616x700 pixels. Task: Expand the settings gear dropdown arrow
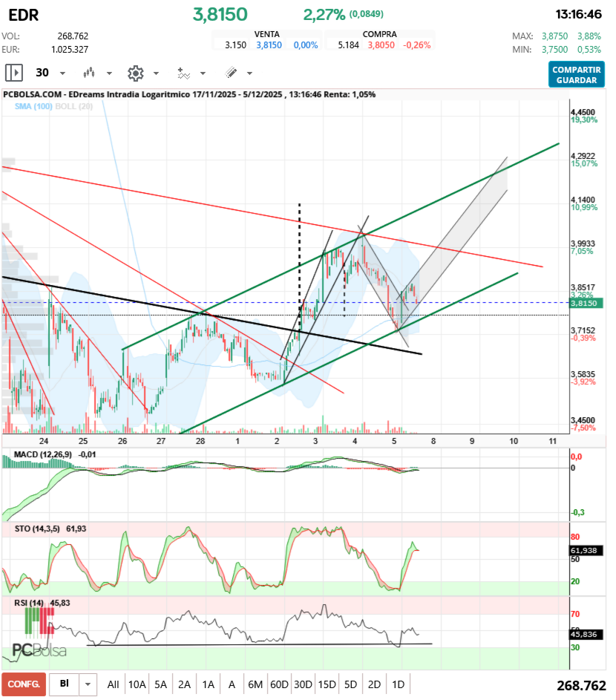(157, 73)
